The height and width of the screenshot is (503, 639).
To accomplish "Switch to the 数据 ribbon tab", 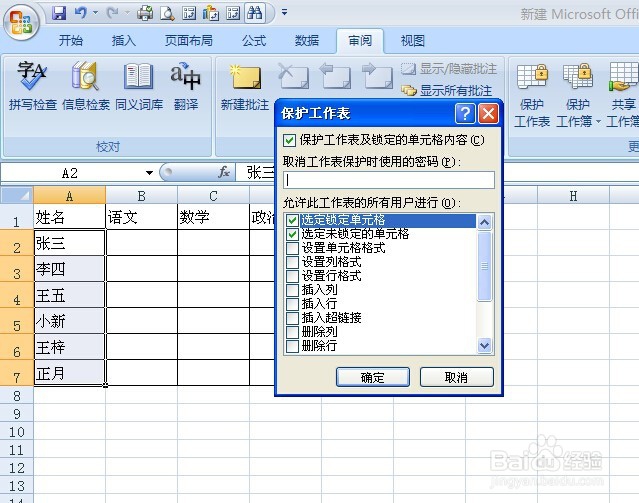I will click(307, 41).
